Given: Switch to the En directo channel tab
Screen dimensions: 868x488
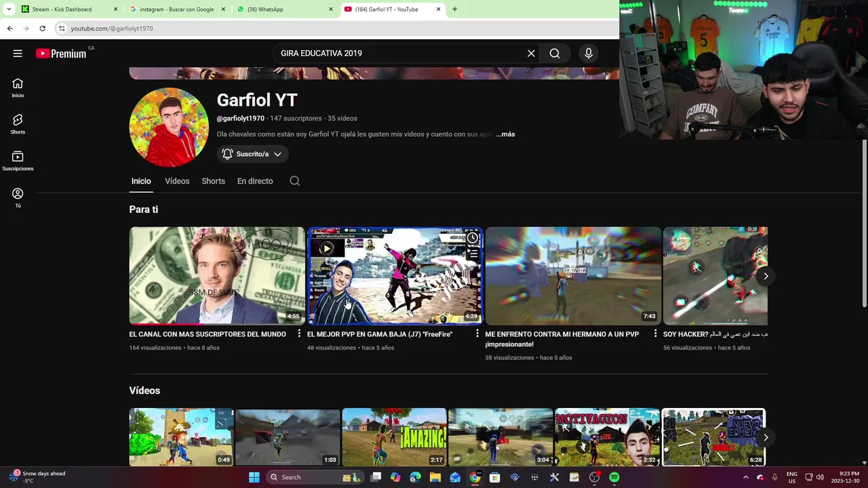Looking at the screenshot, I should click(x=255, y=181).
